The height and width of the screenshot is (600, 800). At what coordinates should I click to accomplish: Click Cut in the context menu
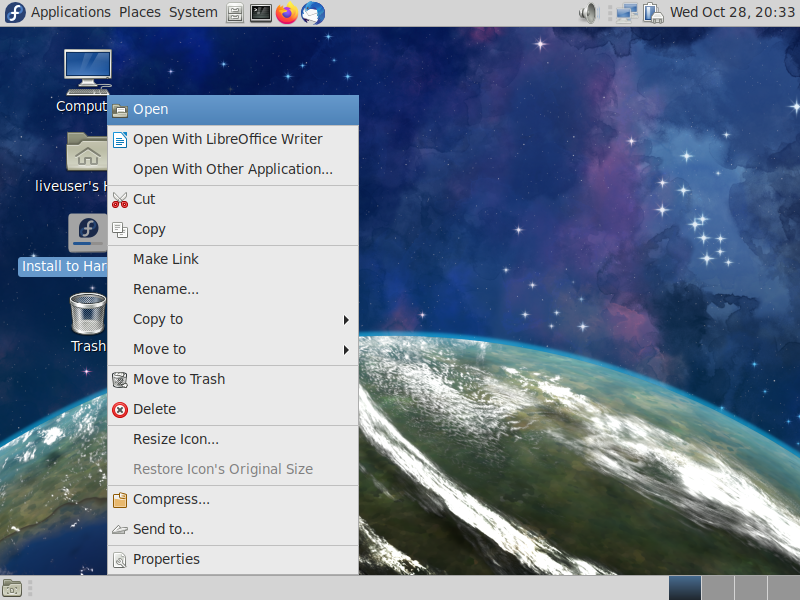tap(233, 199)
